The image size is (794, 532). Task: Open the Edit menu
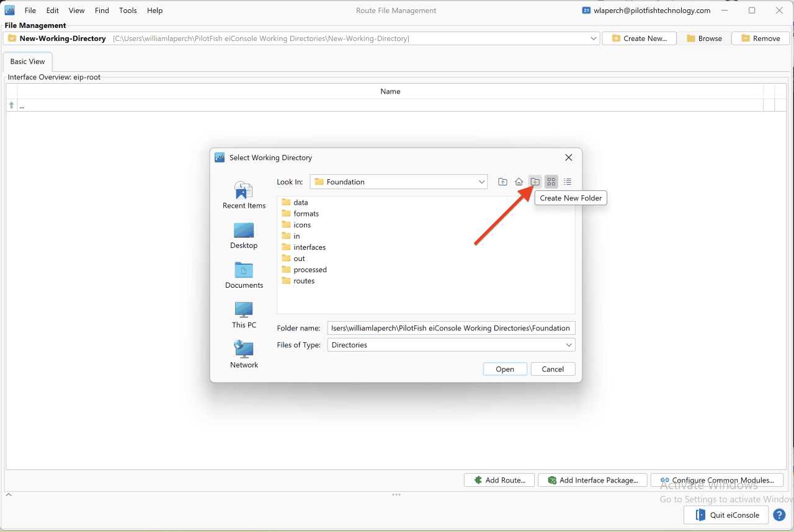pyautogui.click(x=53, y=11)
